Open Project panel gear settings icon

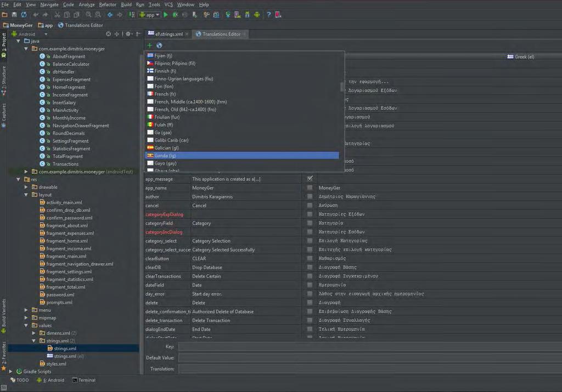(x=128, y=34)
